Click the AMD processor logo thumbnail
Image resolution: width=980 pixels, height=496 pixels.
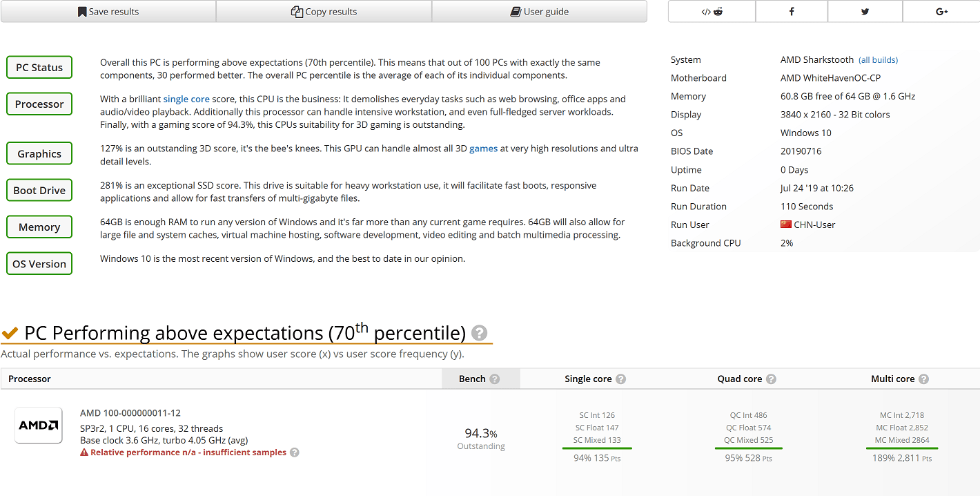(39, 426)
